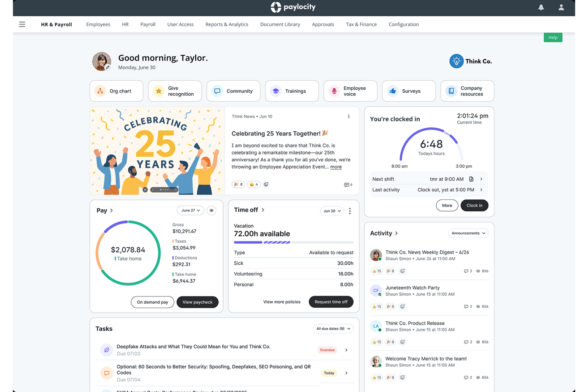This screenshot has width=588, height=392.
Task: Click the More button in clock card
Action: [447, 205]
